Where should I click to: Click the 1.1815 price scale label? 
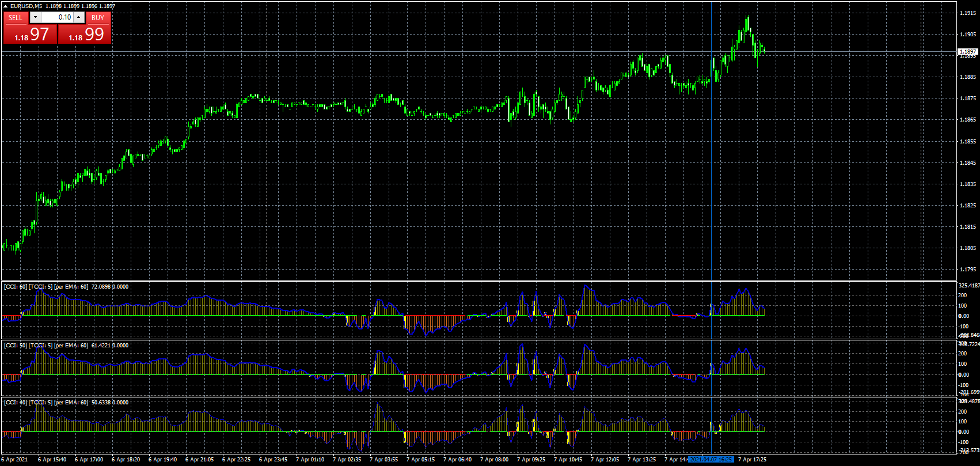[968, 226]
